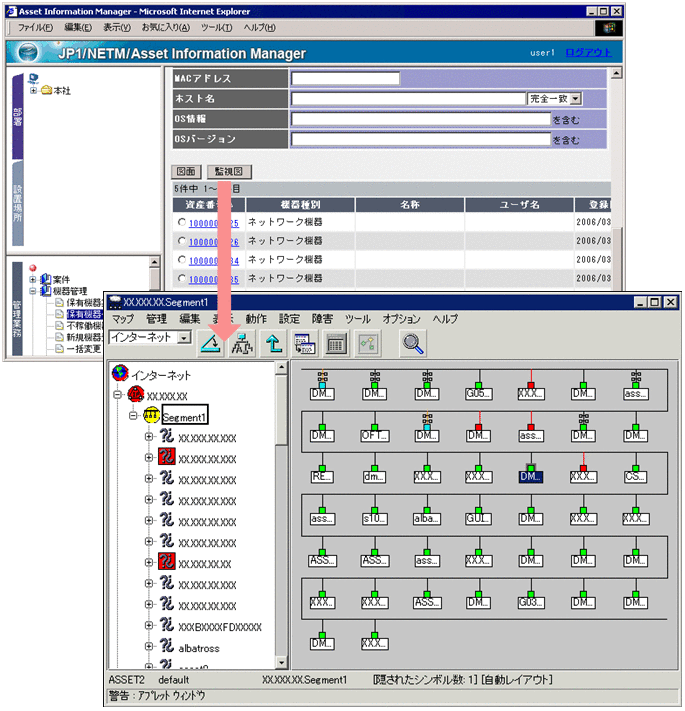
Task: Click the up-arrow parent map toolbar icon
Action: coord(274,344)
